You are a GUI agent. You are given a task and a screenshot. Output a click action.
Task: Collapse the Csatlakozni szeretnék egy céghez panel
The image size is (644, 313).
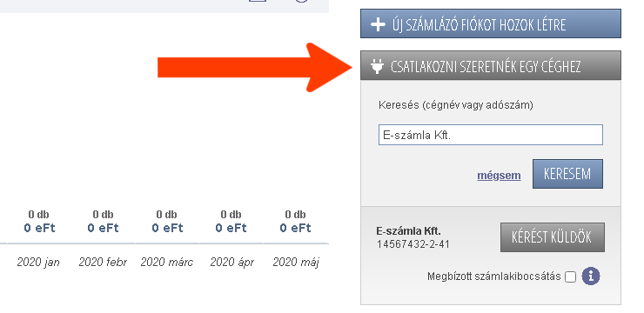pos(491,65)
